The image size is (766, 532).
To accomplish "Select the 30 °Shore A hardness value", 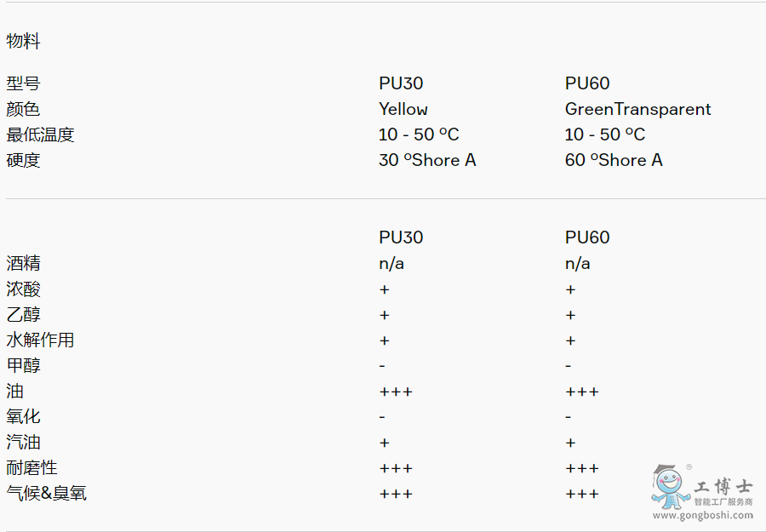I will (x=427, y=160).
